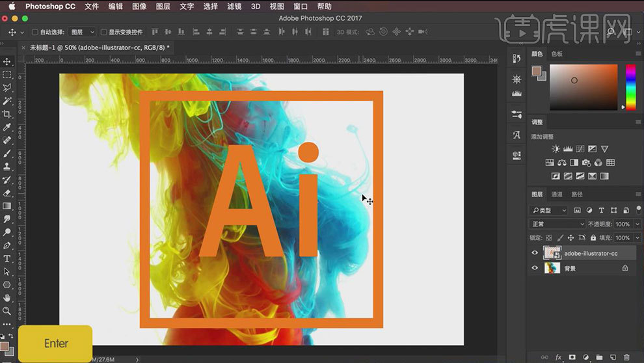Select the Horizontal Type tool

[7, 259]
